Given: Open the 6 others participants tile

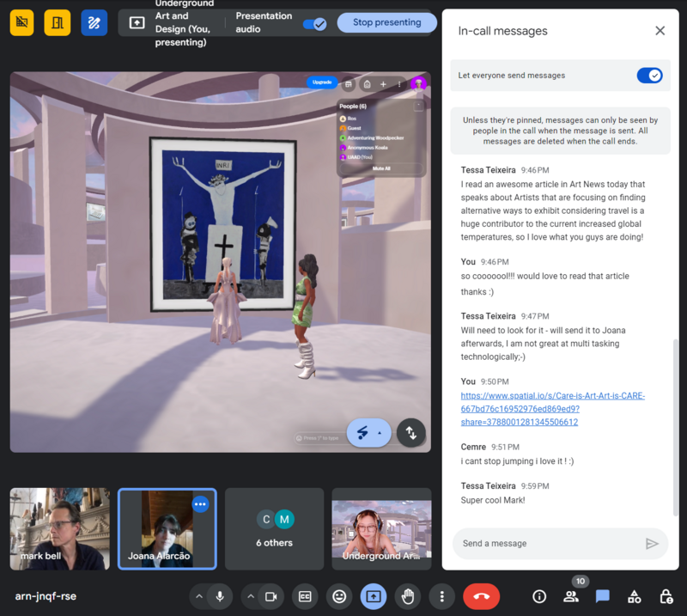Looking at the screenshot, I should (274, 528).
